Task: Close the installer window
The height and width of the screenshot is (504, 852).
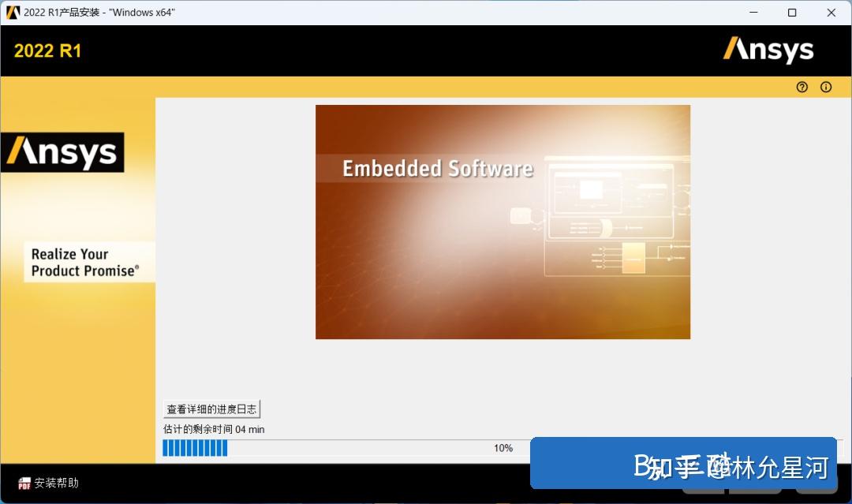Action: pos(831,13)
